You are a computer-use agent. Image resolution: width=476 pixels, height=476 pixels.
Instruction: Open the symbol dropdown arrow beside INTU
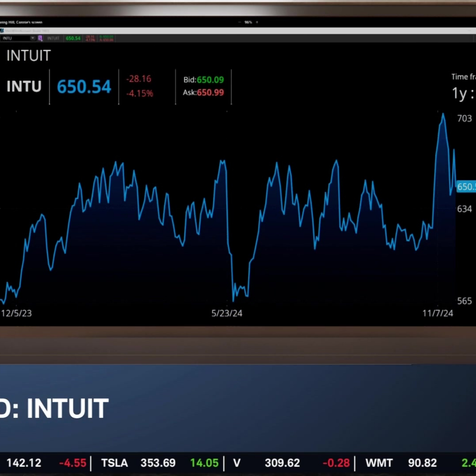click(33, 38)
